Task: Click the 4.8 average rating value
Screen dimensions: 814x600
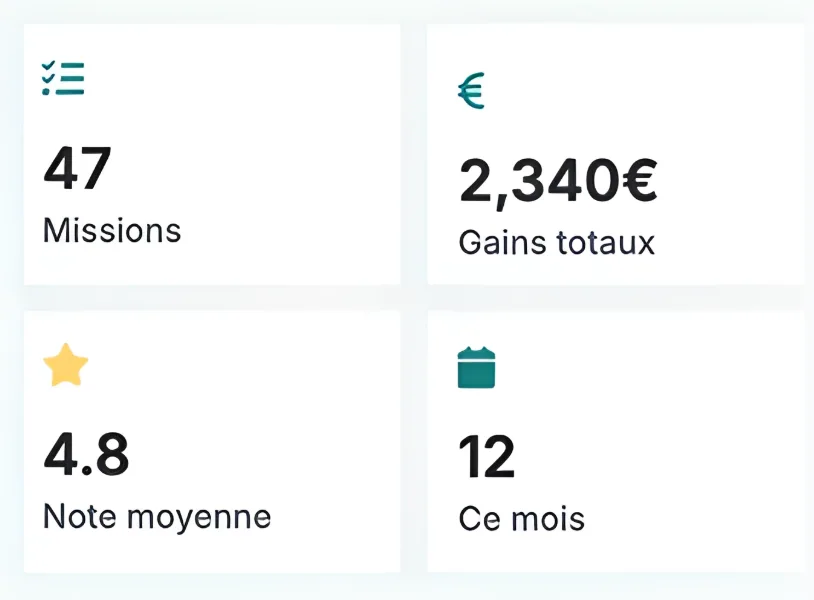Action: 86,455
